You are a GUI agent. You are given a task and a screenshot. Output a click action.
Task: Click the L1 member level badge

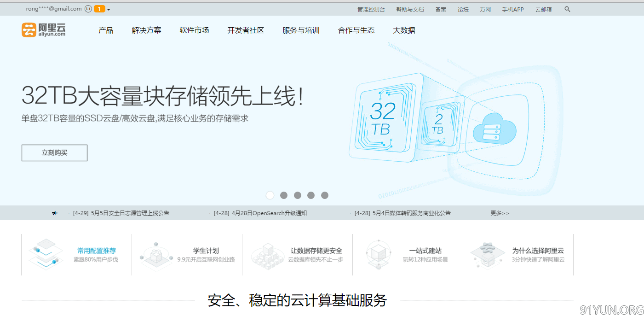pyautogui.click(x=88, y=9)
